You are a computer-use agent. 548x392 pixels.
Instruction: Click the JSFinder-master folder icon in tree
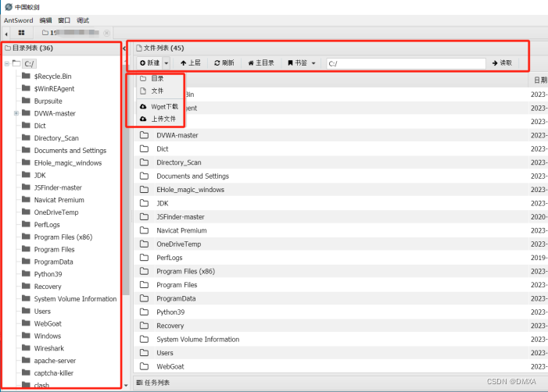tap(26, 187)
